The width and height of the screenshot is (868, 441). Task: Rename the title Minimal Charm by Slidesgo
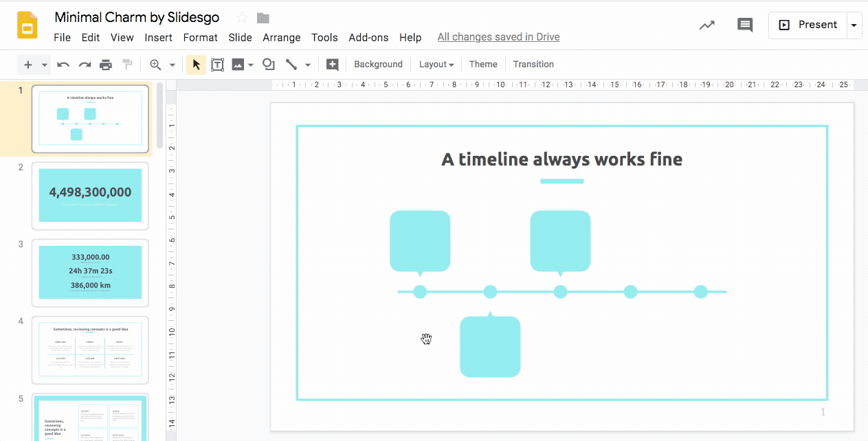pos(137,18)
